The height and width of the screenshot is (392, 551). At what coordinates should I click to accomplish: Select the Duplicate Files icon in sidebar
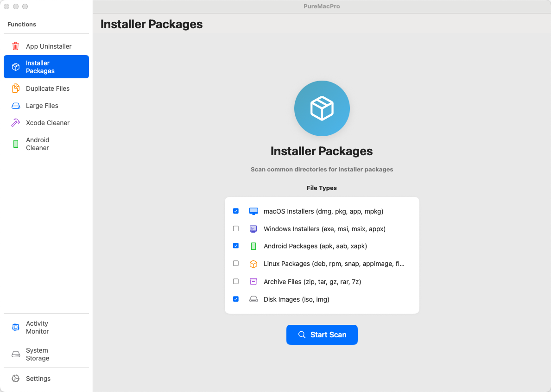pos(16,89)
